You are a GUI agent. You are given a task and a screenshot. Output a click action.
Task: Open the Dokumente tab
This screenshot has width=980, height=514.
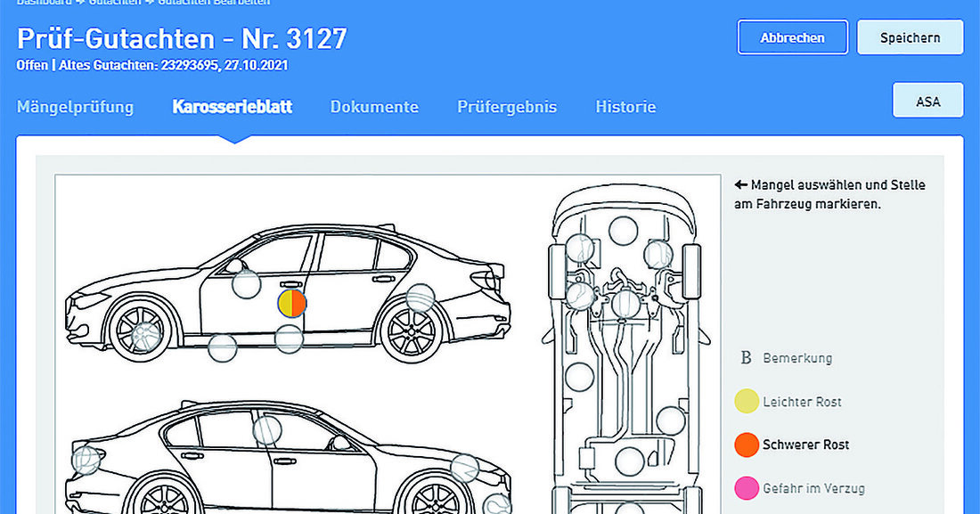tap(374, 107)
